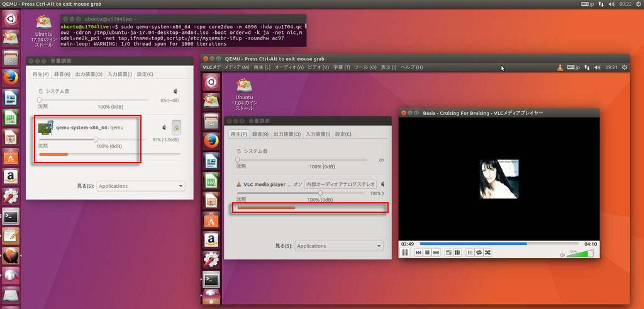This screenshot has height=309, width=644.
Task: Open the 再生(L) menu in VLC
Action: [x=262, y=67]
